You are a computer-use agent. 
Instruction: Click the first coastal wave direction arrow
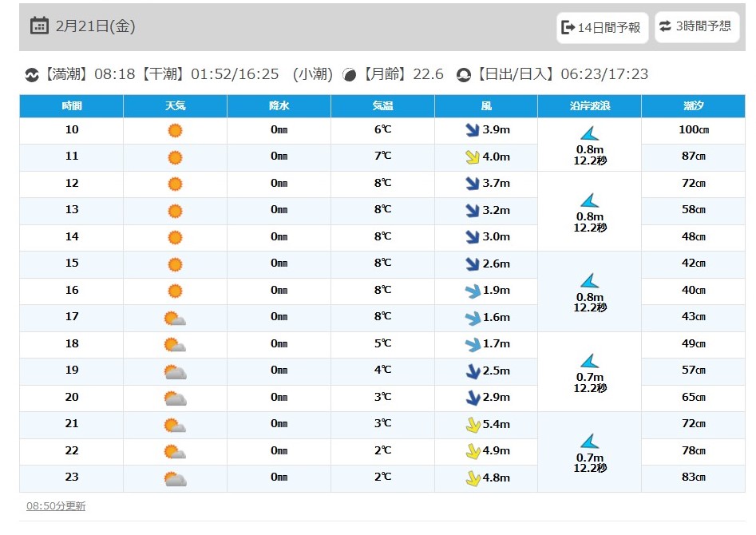(590, 133)
